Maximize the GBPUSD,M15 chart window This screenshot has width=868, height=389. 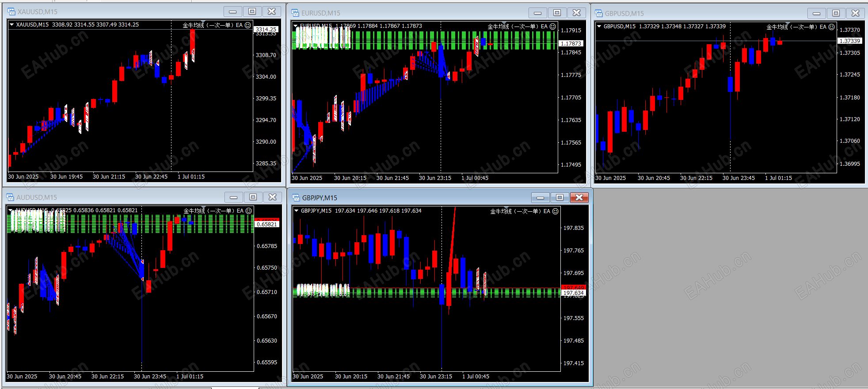(836, 13)
